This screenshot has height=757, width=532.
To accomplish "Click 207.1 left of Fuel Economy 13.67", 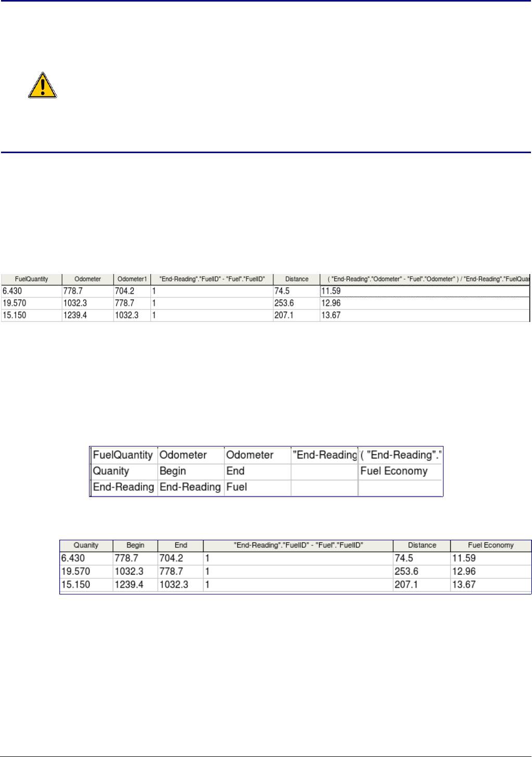I will click(x=407, y=585).
